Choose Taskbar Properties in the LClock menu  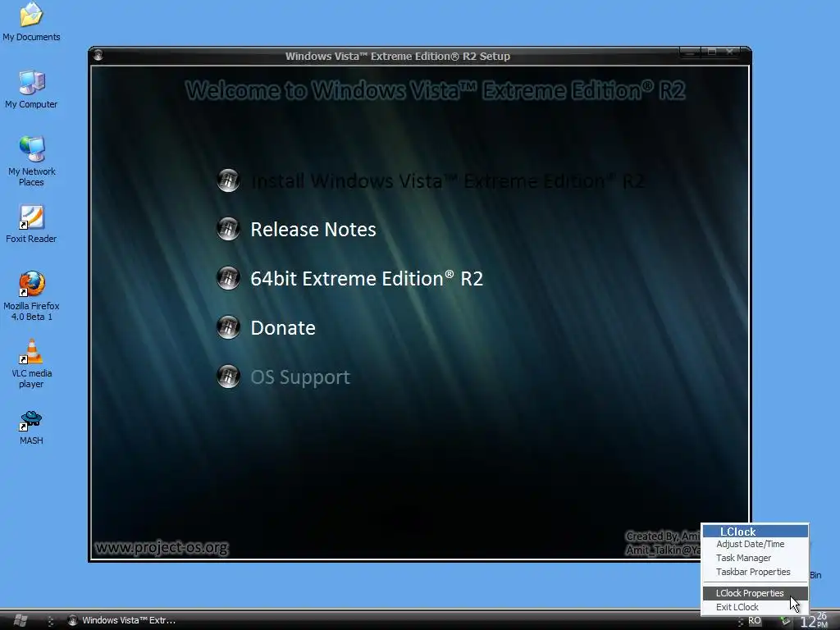[x=755, y=572]
